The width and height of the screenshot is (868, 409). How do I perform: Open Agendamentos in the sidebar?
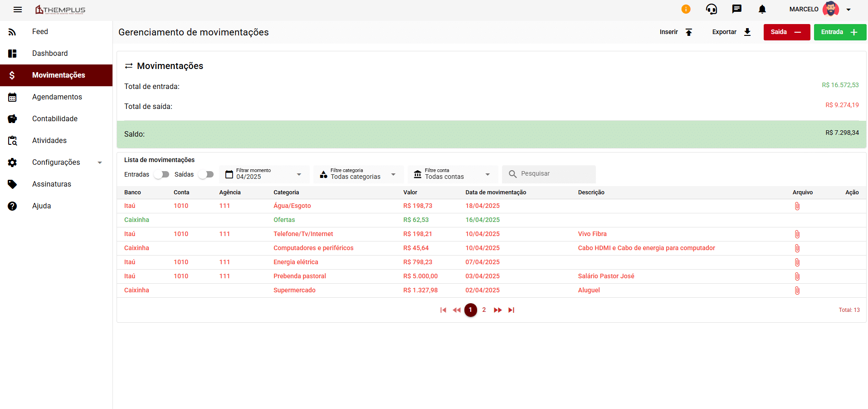point(57,97)
